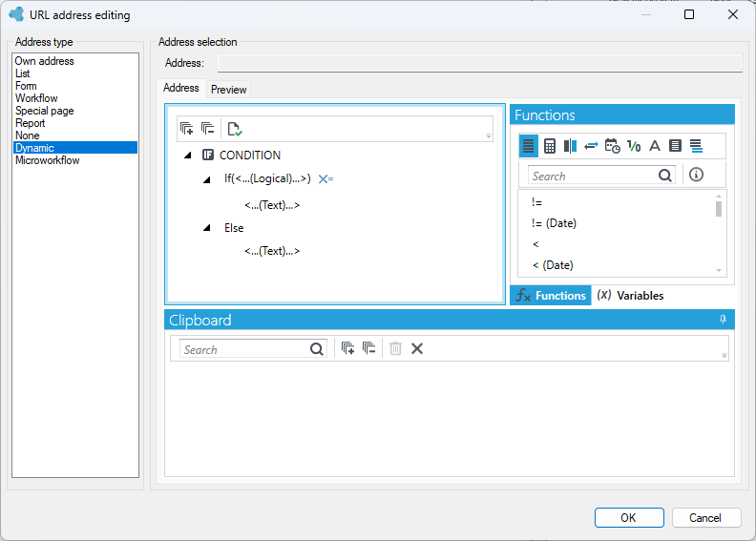Click the Address field

point(480,63)
